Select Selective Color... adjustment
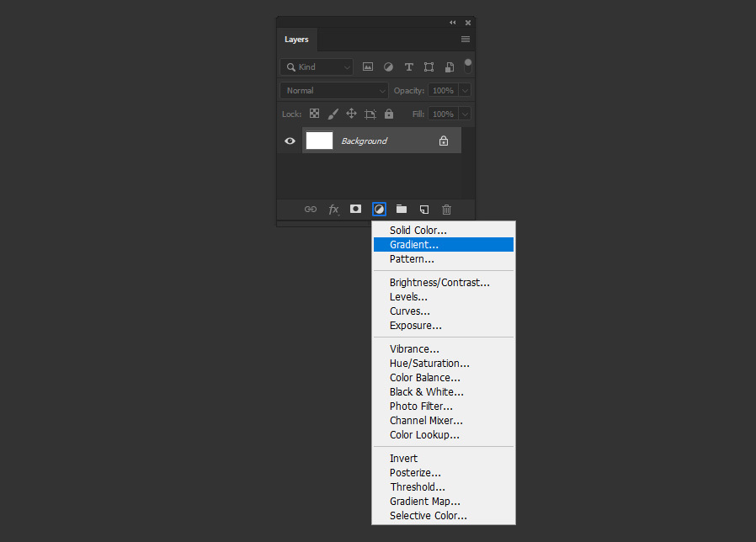The image size is (756, 542). 444,516
